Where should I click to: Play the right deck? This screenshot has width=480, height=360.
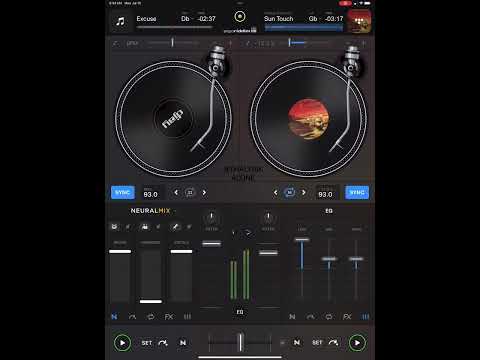point(357,343)
